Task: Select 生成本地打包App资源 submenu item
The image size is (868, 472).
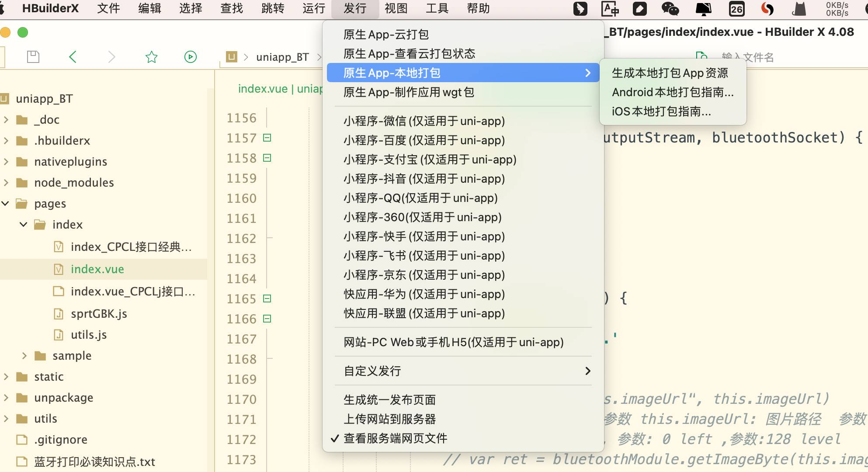Action: [x=670, y=73]
